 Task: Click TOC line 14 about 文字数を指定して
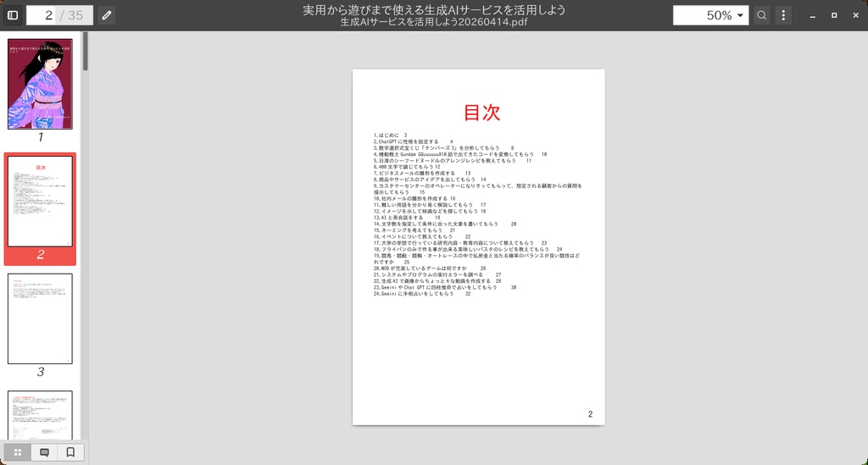pos(444,224)
